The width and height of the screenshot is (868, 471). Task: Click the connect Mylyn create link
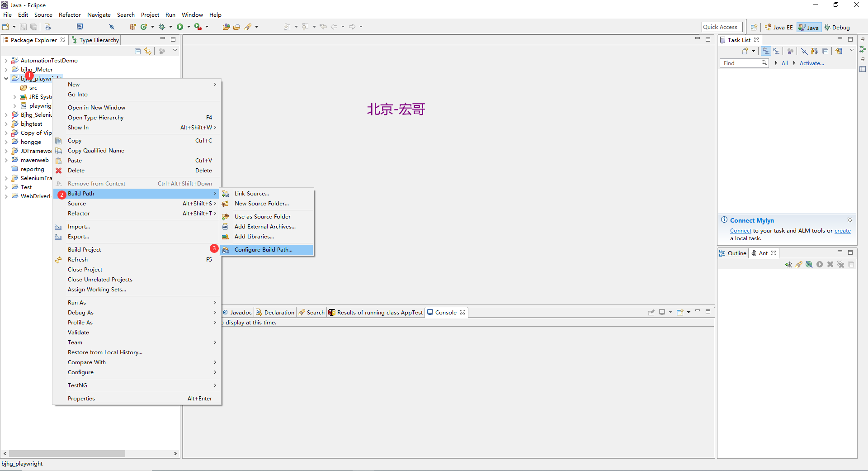pos(843,230)
